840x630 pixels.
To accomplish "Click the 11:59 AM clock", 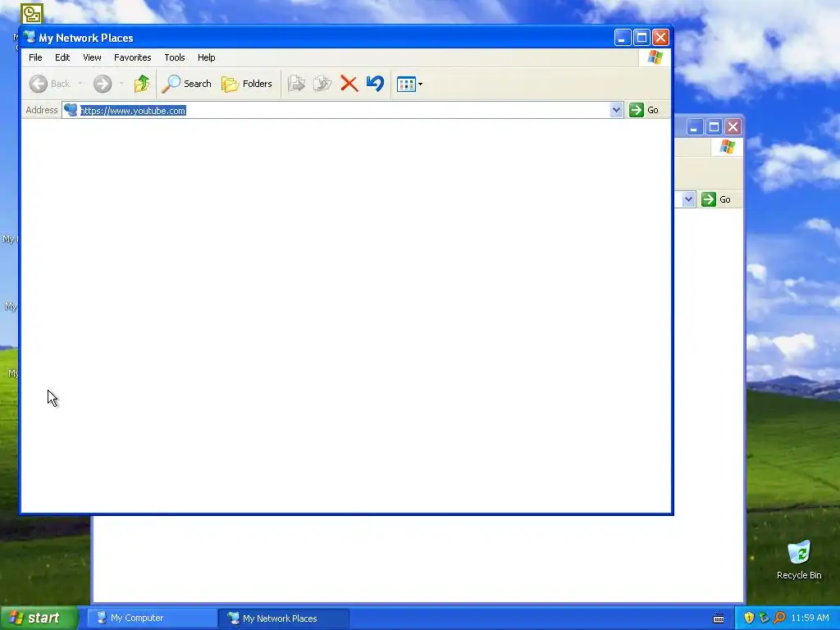I will tap(810, 619).
